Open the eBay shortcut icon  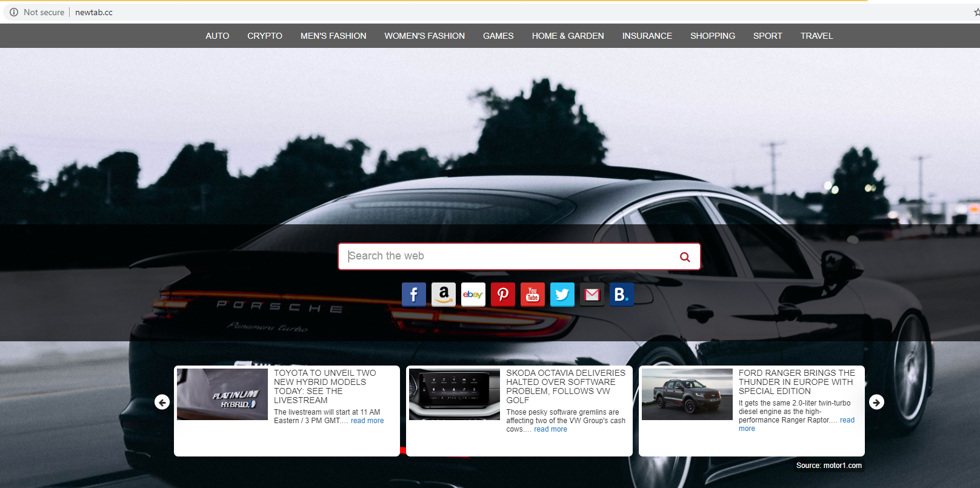[x=473, y=295]
